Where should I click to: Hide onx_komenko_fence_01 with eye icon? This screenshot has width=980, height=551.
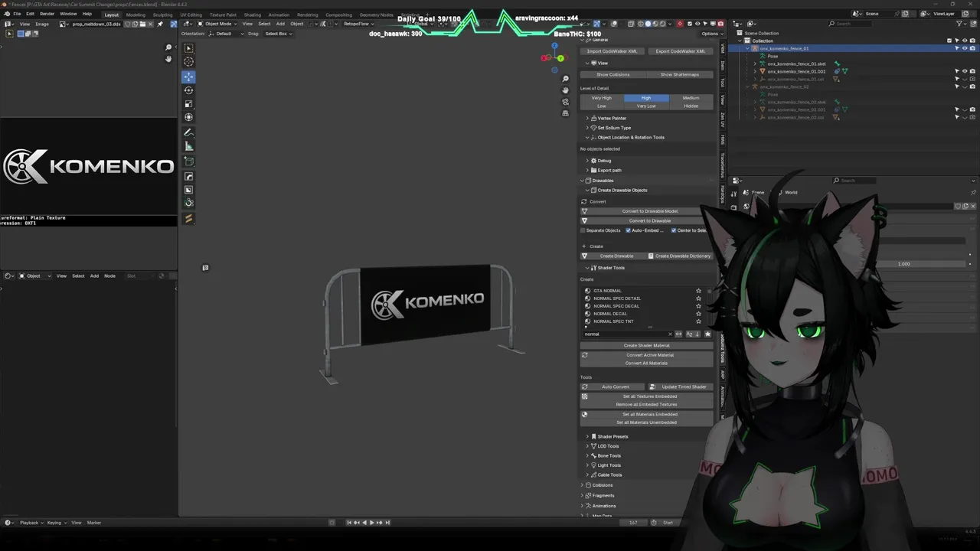(965, 48)
